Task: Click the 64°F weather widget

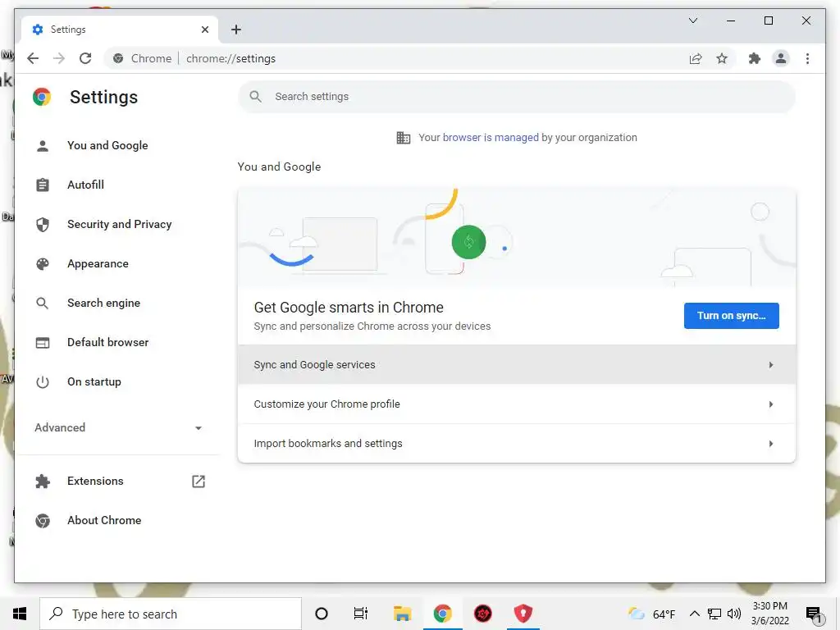Action: click(x=651, y=614)
